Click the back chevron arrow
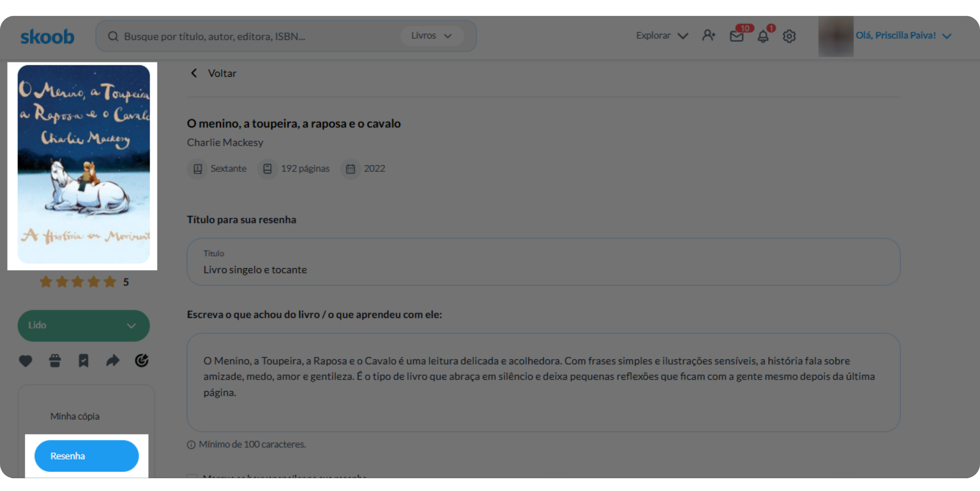 click(x=194, y=73)
